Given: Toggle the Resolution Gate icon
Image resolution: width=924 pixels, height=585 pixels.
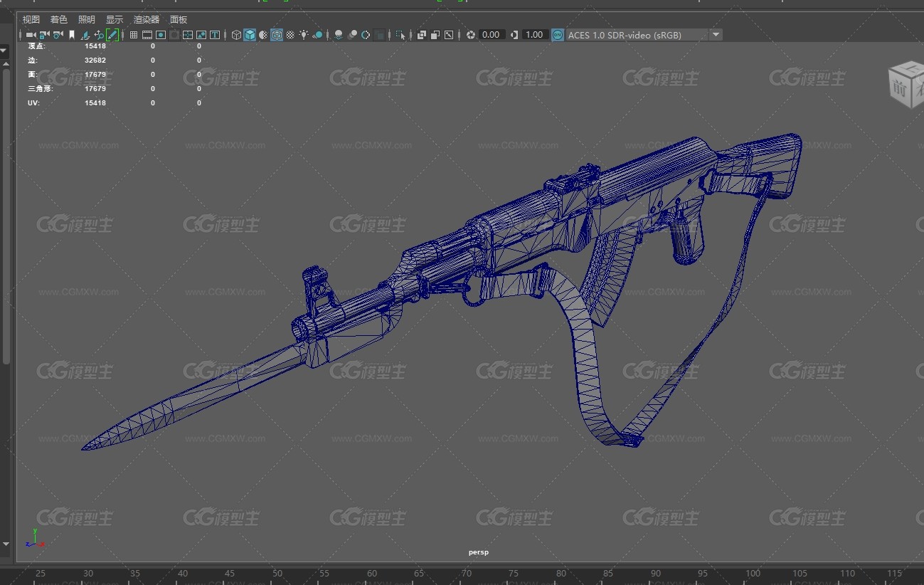Looking at the screenshot, I should click(160, 34).
